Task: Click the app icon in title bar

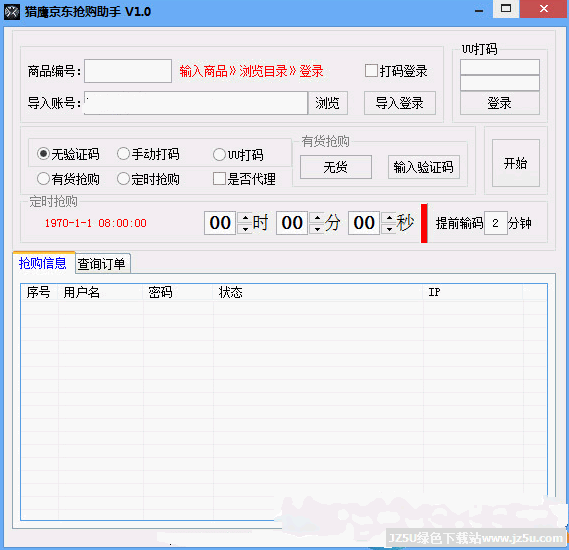Action: click(x=12, y=12)
